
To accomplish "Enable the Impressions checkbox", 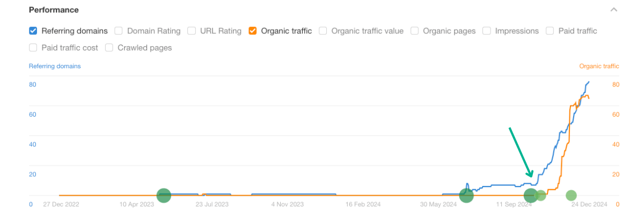I will coord(487,31).
